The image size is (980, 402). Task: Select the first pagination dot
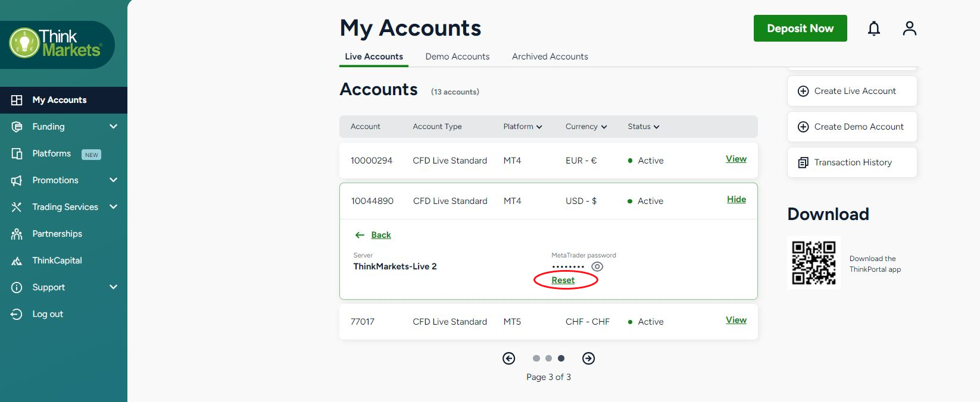(x=536, y=358)
